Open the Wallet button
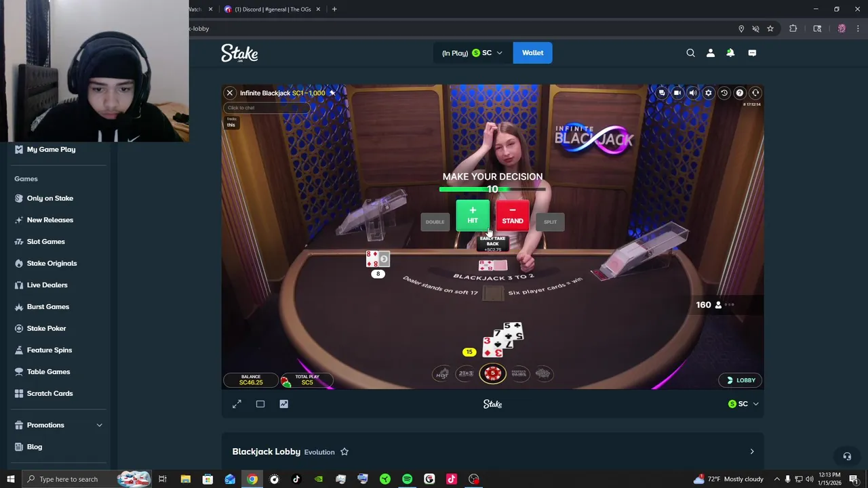Image resolution: width=868 pixels, height=488 pixels. tap(532, 53)
